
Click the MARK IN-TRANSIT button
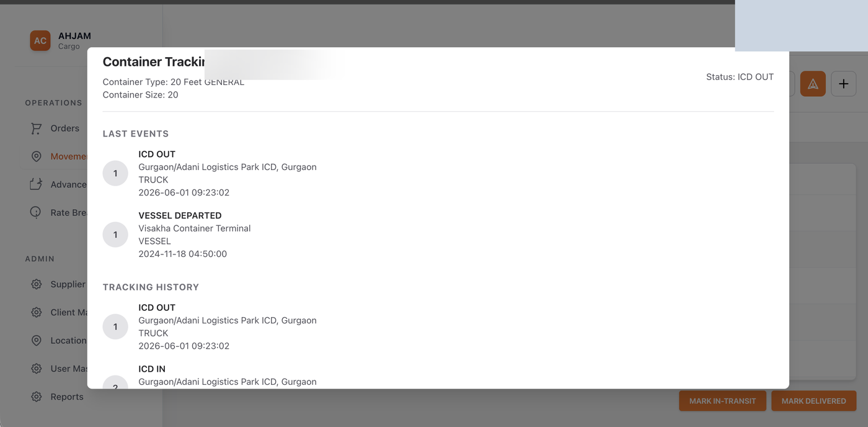pyautogui.click(x=722, y=401)
